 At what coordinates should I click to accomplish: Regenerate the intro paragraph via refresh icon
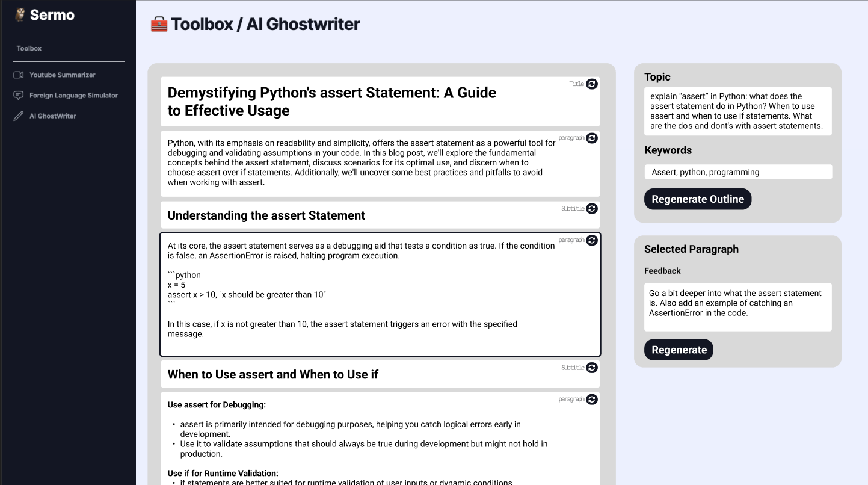(x=592, y=138)
